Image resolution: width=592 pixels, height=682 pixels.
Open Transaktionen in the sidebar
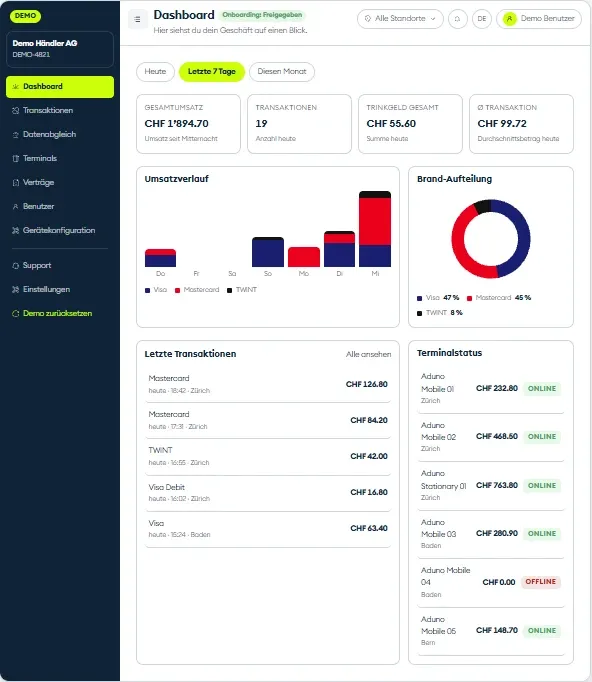pos(60,110)
